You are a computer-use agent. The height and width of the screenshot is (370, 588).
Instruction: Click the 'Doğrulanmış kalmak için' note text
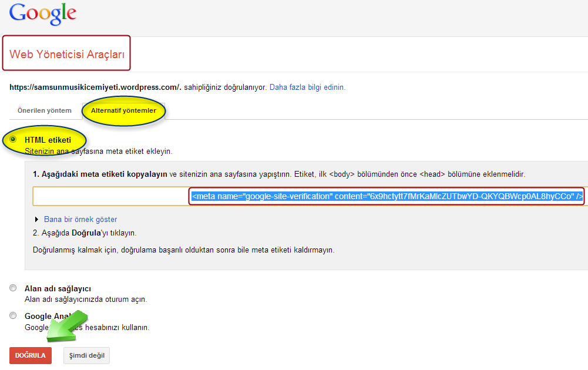[183, 250]
